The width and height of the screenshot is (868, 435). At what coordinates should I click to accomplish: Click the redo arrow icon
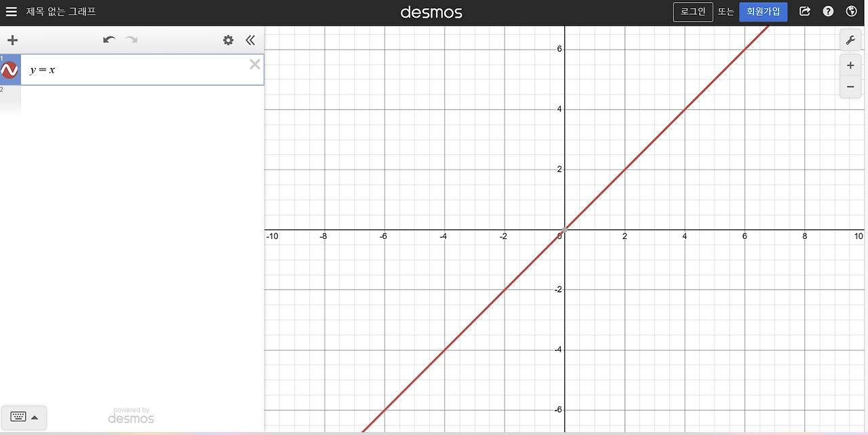(130, 40)
